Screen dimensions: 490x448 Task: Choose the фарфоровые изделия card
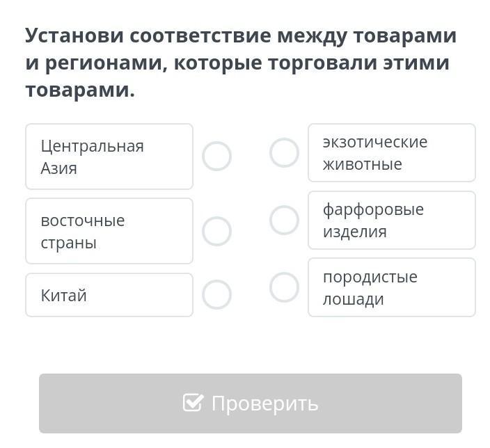(391, 221)
